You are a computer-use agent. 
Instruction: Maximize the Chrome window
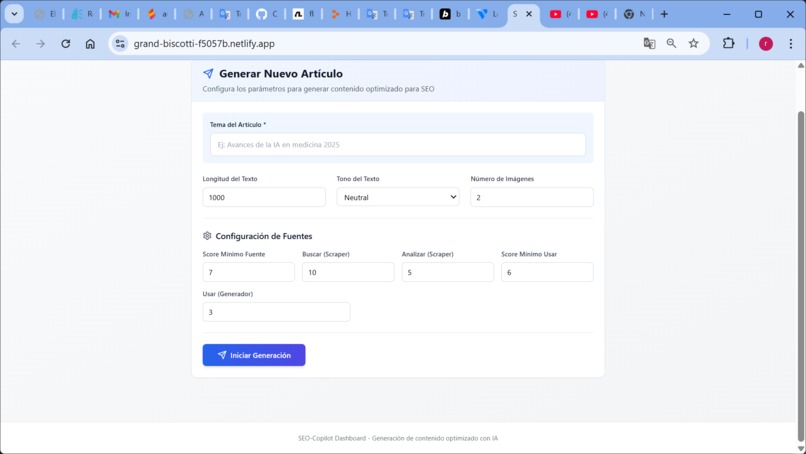tap(758, 14)
